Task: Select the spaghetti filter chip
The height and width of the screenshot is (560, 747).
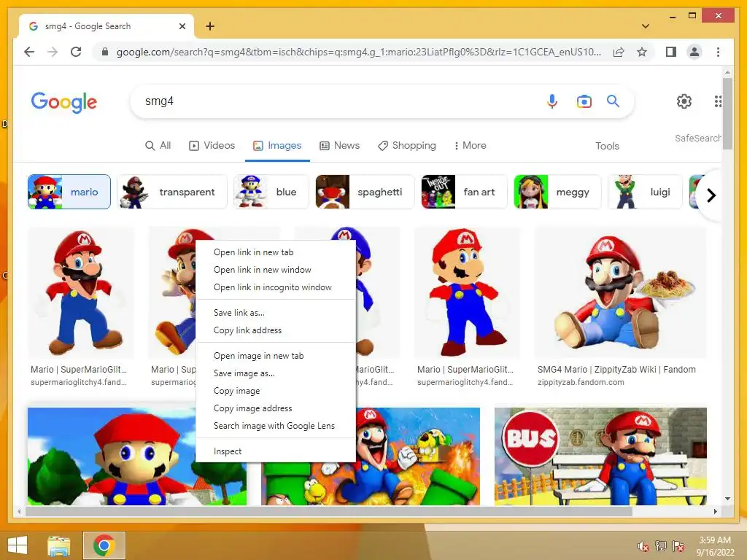Action: pos(365,192)
